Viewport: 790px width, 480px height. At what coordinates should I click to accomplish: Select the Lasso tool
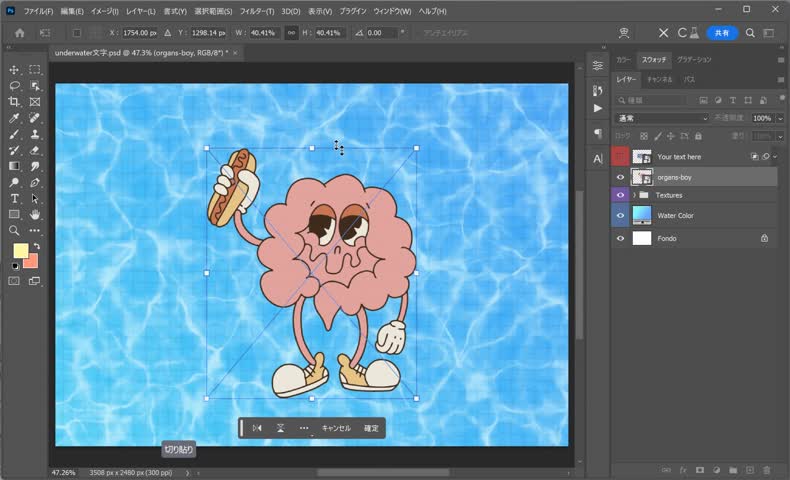pyautogui.click(x=14, y=86)
